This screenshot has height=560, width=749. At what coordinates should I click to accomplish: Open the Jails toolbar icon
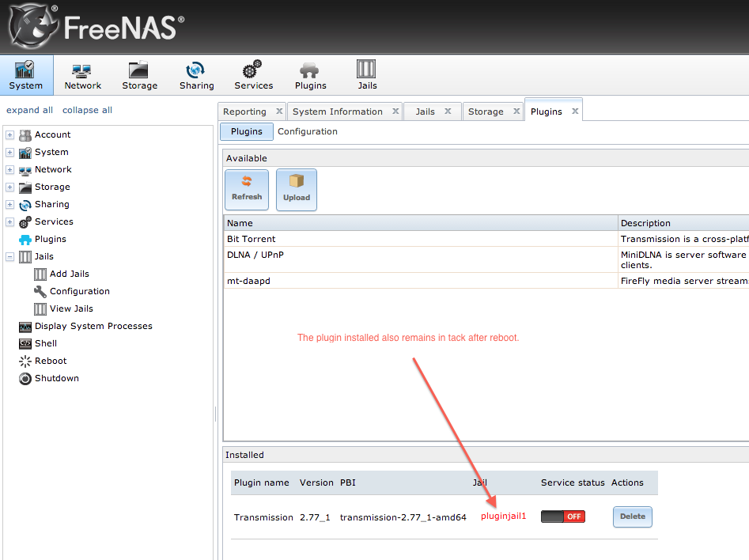(367, 75)
